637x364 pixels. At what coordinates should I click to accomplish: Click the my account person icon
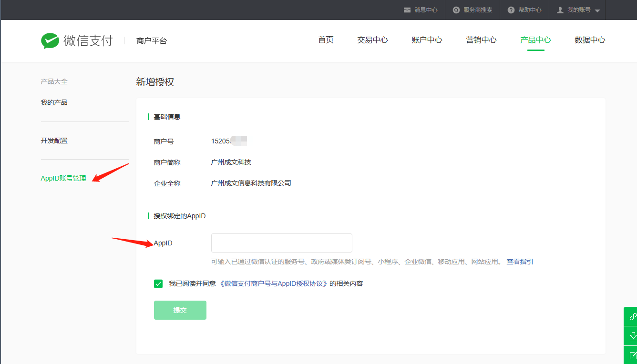pyautogui.click(x=560, y=10)
